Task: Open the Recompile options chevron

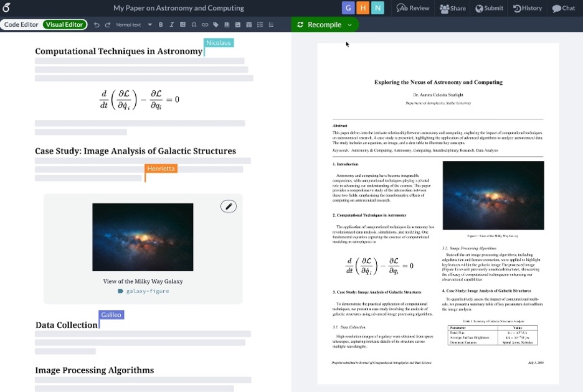Action: [351, 24]
